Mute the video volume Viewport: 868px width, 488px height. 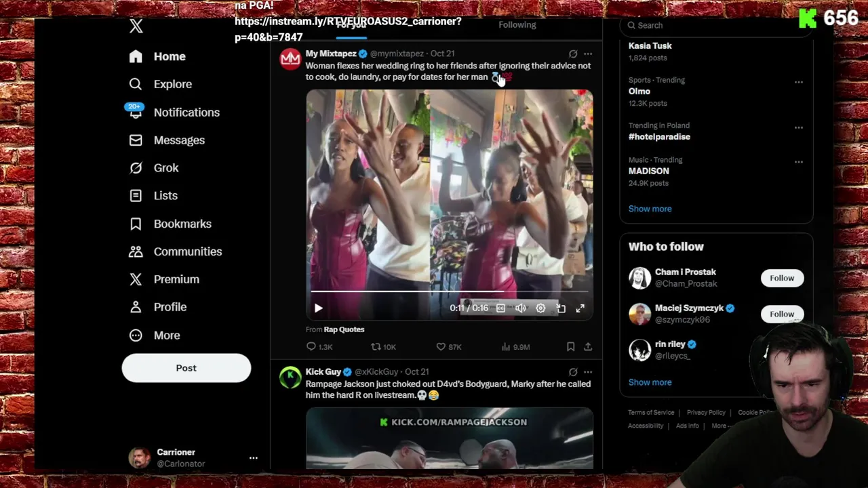click(520, 308)
